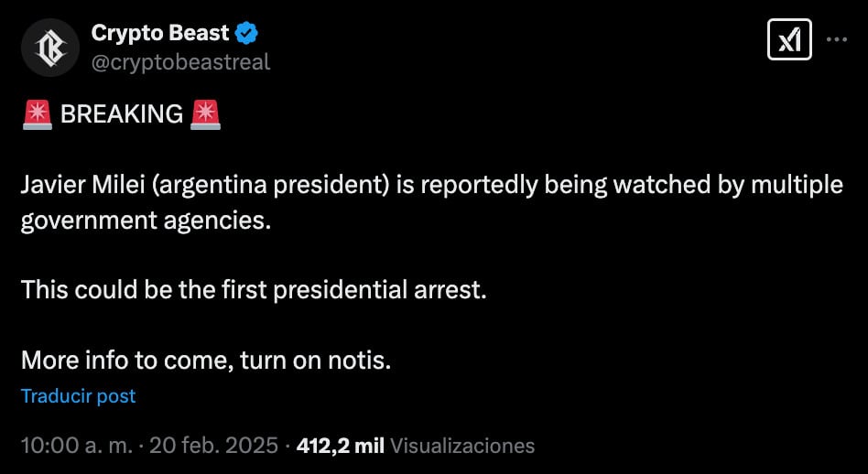
Task: Click the blue verified badge
Action: tap(247, 34)
